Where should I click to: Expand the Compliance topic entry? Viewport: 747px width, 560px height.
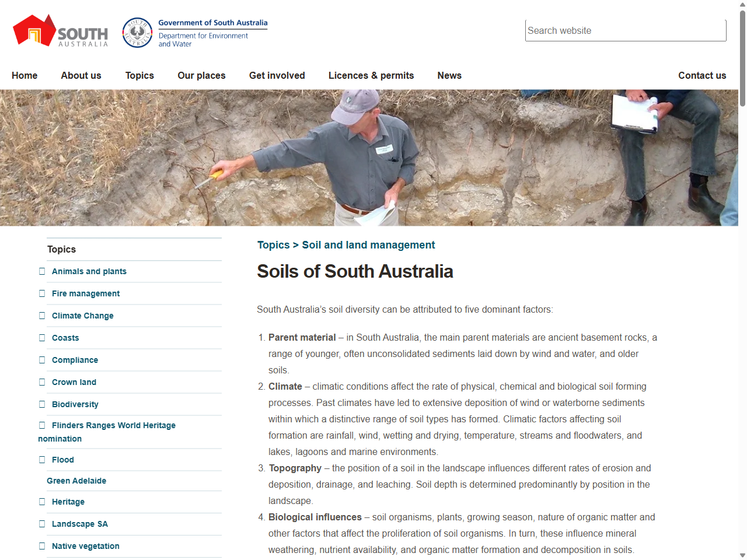(41, 359)
